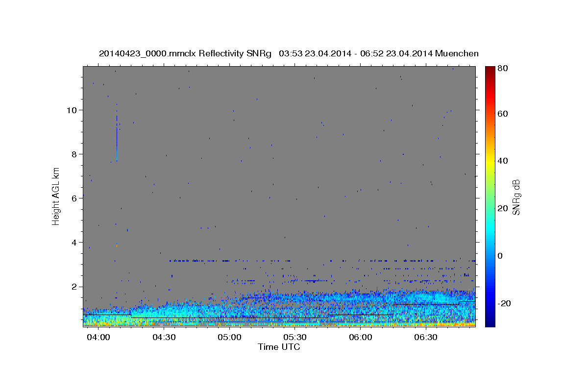The height and width of the screenshot is (392, 588).
Task: Click the 05:30 time tick label
Action: 294,338
